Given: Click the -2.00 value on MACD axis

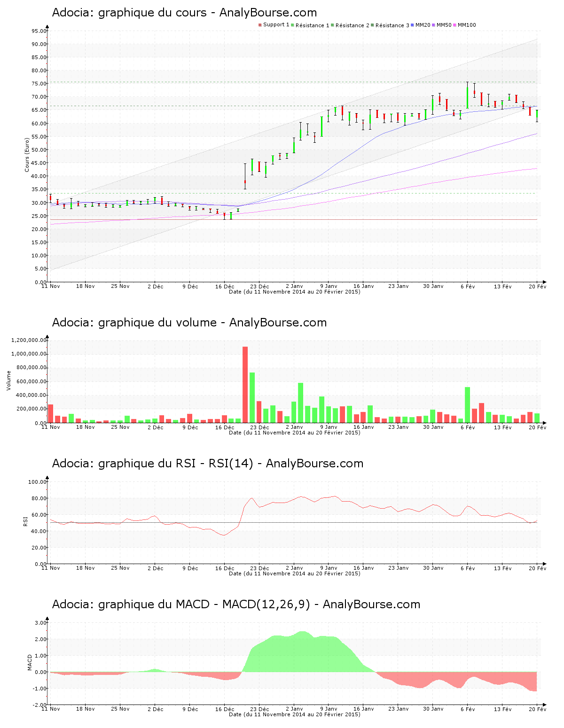Looking at the screenshot, I should 39,705.
